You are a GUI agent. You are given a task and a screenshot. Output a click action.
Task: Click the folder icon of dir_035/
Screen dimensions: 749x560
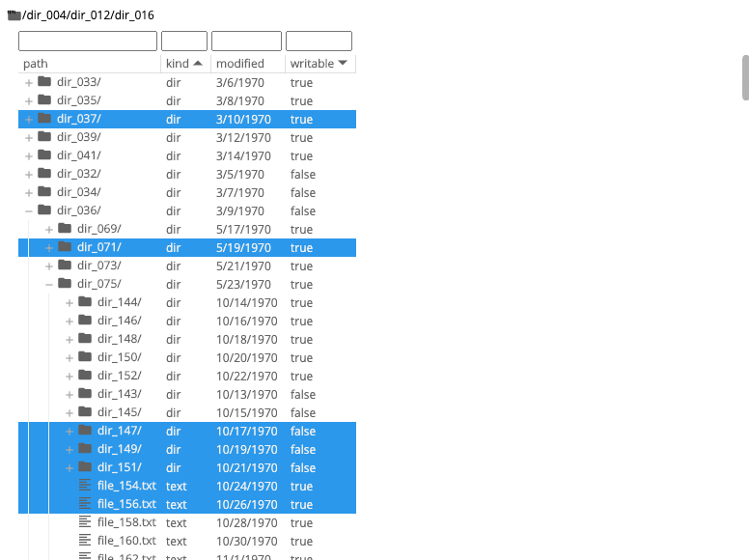point(44,99)
